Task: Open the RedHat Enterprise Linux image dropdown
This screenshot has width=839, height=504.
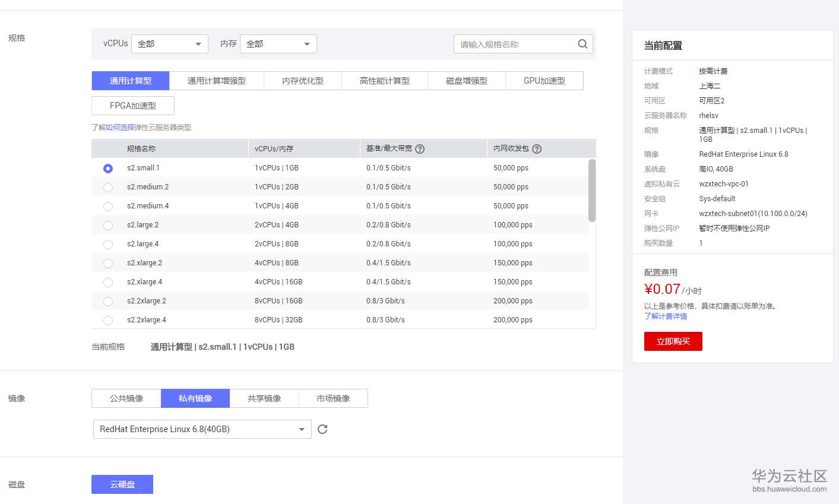Action: (x=202, y=429)
